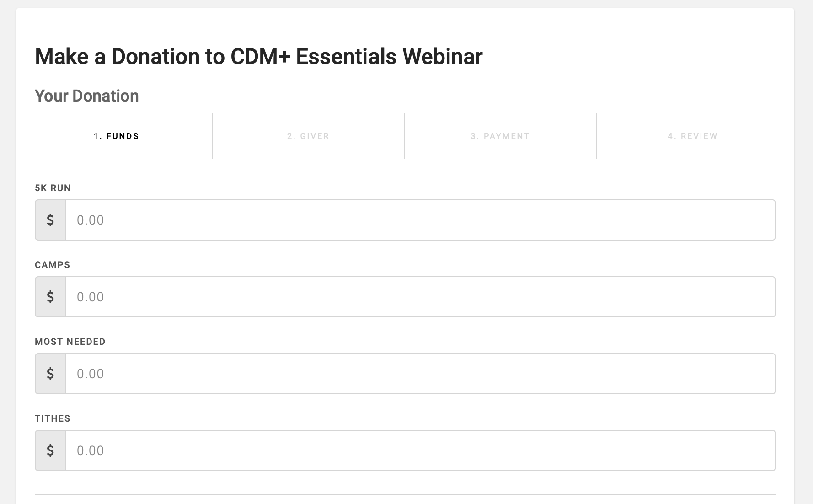Focus the 5K Run amount input
813x504 pixels.
pos(420,220)
